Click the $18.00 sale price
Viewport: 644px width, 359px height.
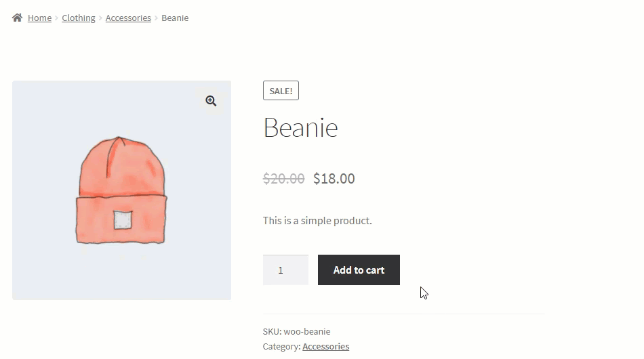pyautogui.click(x=334, y=178)
